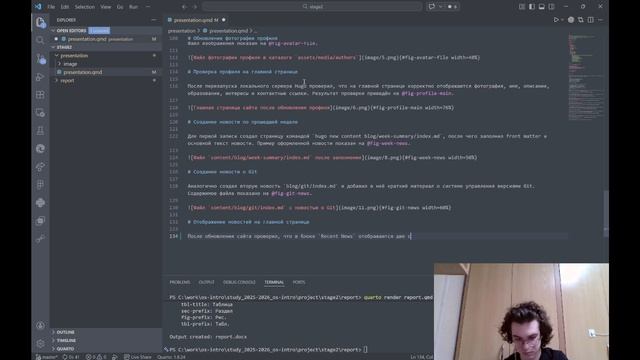This screenshot has height=360, width=640.
Task: Open the Go menu
Action: point(120,7)
